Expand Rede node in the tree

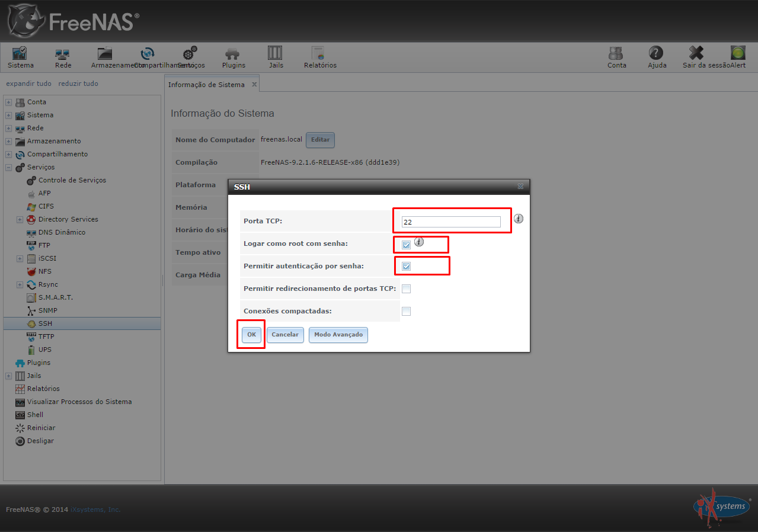(8, 128)
